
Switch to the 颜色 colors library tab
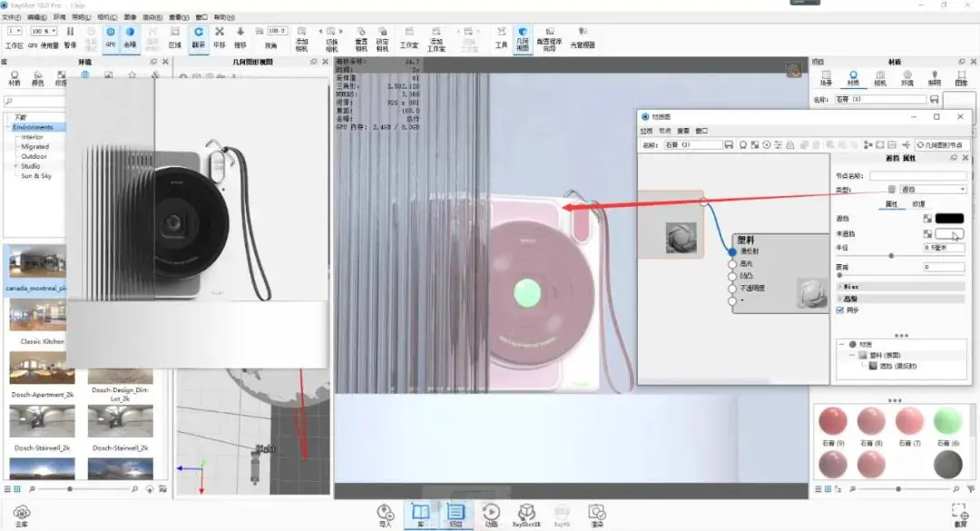pos(37,78)
